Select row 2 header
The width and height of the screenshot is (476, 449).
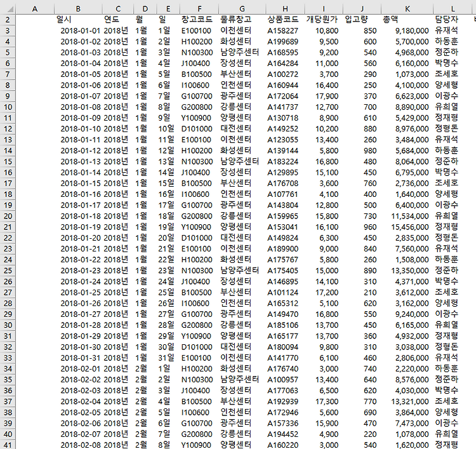coord(8,20)
